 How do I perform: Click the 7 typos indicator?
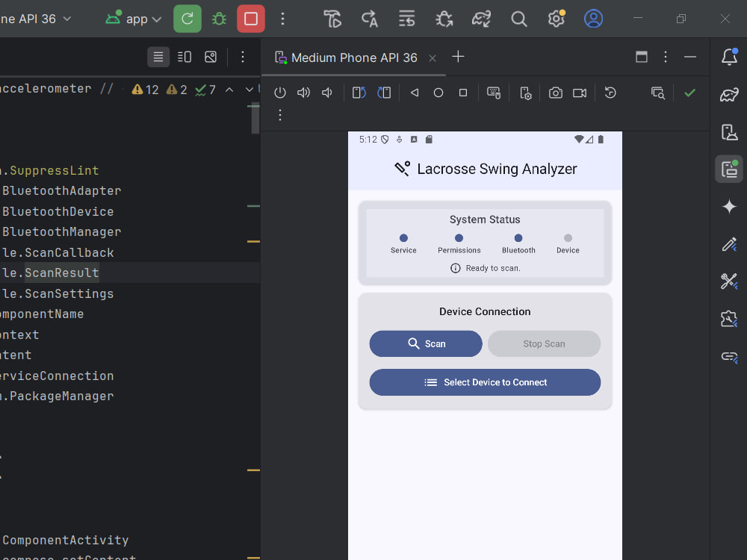tap(205, 90)
